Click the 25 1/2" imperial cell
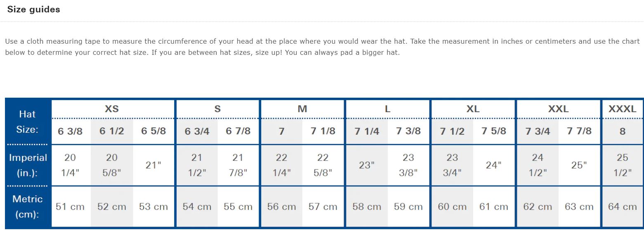 [622, 165]
